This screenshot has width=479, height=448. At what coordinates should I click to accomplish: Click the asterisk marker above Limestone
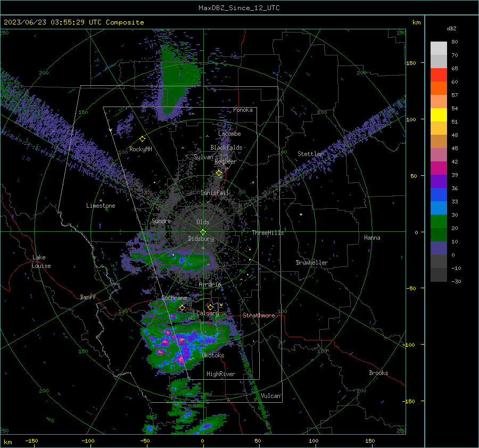point(101,201)
